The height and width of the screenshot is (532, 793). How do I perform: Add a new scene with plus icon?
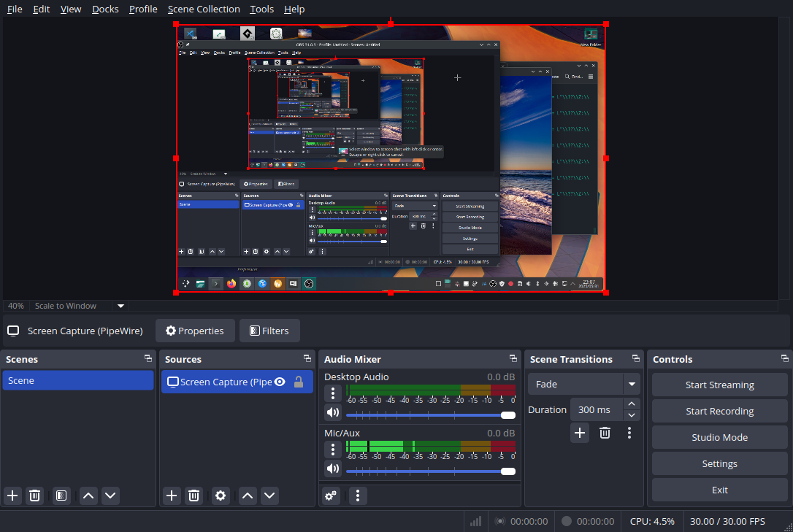pos(12,496)
